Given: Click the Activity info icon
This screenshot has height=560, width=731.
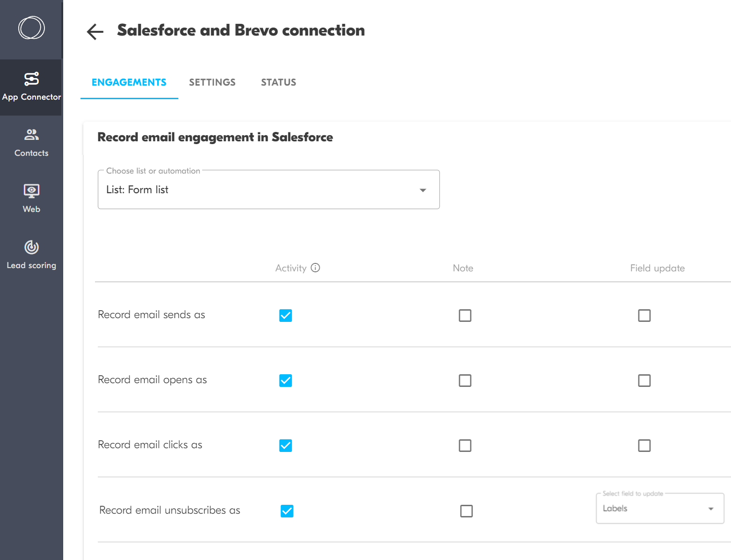Looking at the screenshot, I should 315,268.
